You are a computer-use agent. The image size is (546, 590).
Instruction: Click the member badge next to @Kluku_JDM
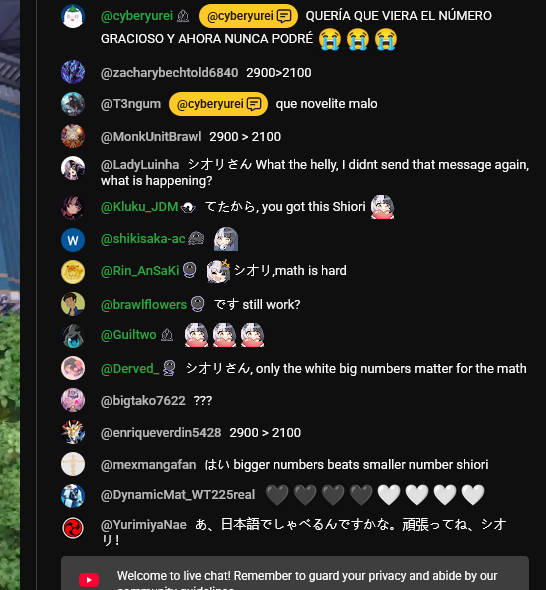coord(188,207)
